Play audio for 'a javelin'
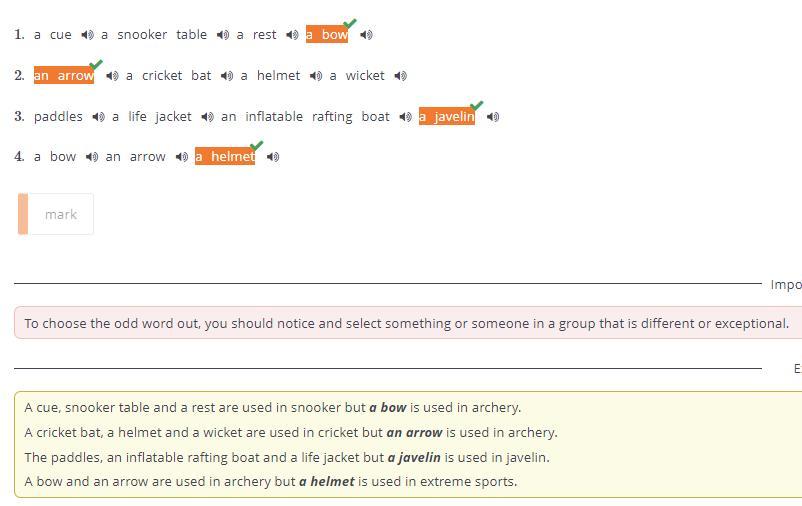Viewport: 802px width, 506px height. pos(492,117)
